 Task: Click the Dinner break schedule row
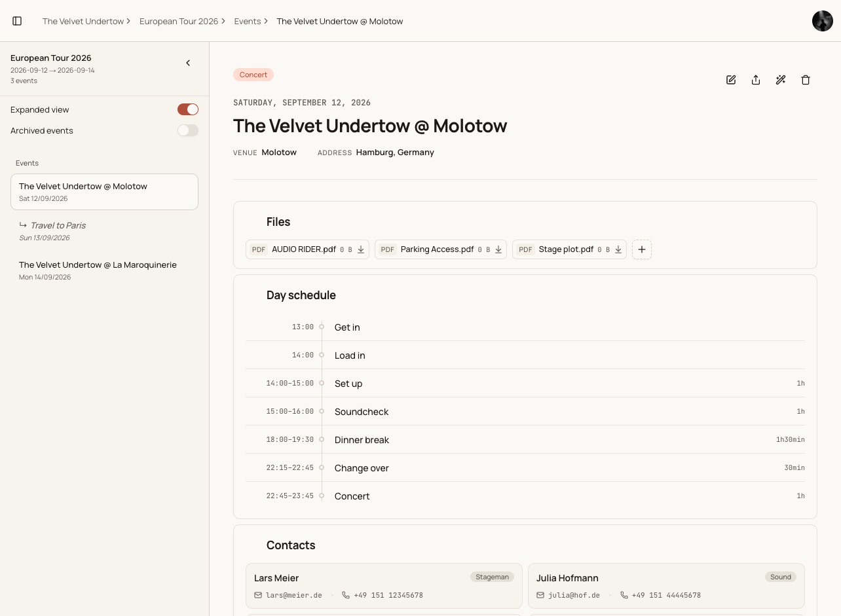coord(525,440)
